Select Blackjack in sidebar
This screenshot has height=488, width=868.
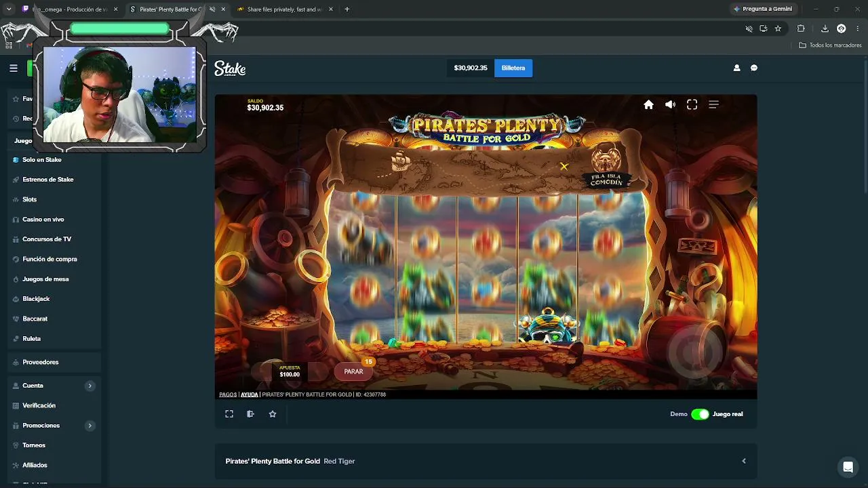click(36, 299)
